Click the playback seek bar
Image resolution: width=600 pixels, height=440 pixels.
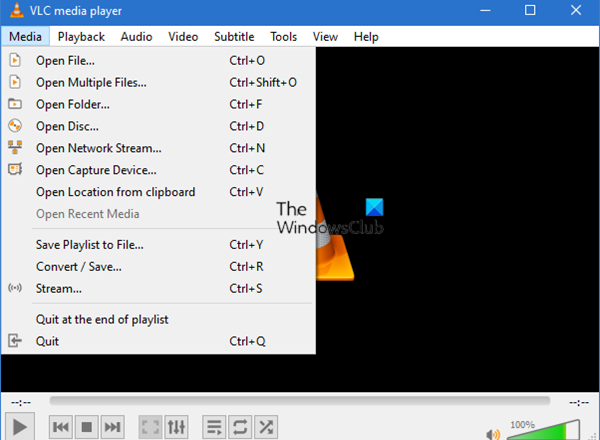tap(300, 401)
